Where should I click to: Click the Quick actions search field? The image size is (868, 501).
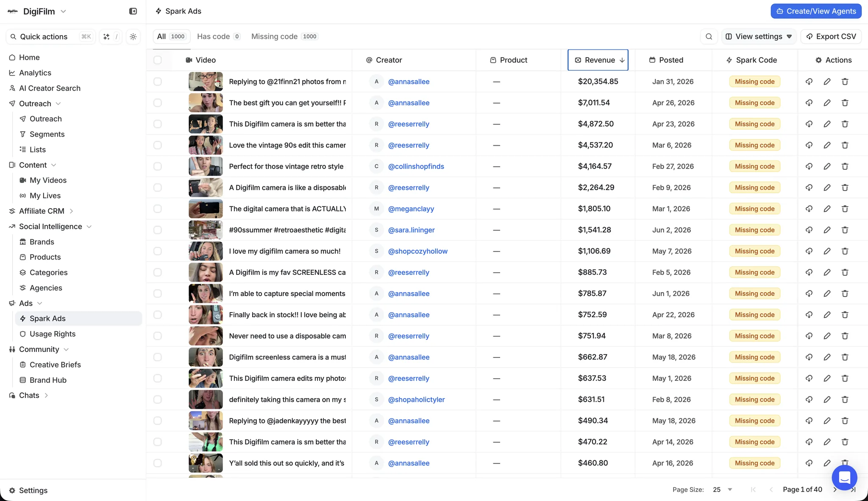(51, 37)
